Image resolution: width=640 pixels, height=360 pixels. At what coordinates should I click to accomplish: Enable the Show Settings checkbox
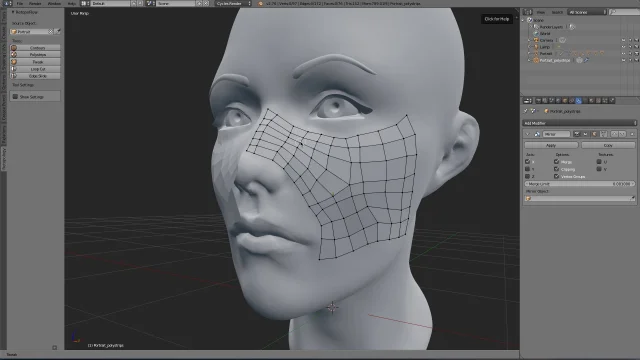16,97
